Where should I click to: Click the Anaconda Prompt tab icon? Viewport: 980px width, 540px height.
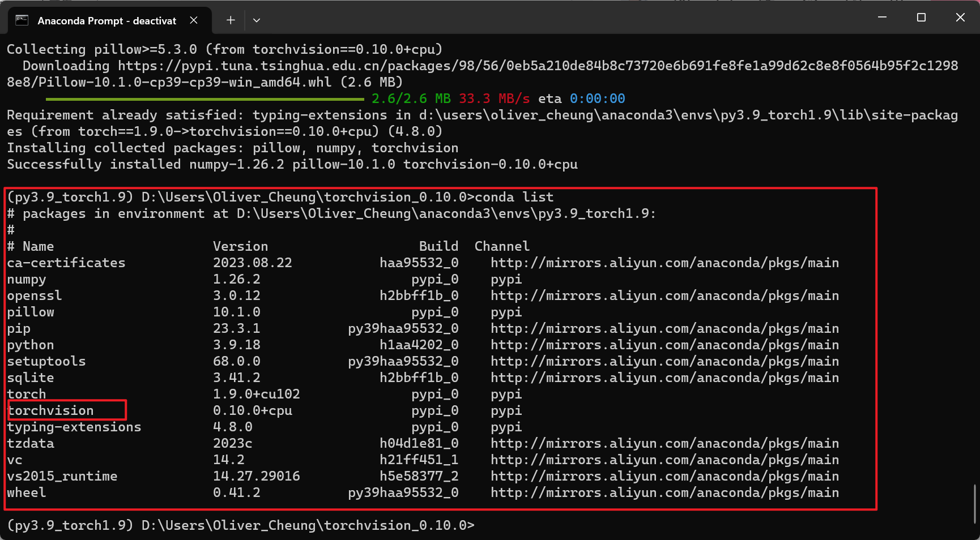pos(22,20)
